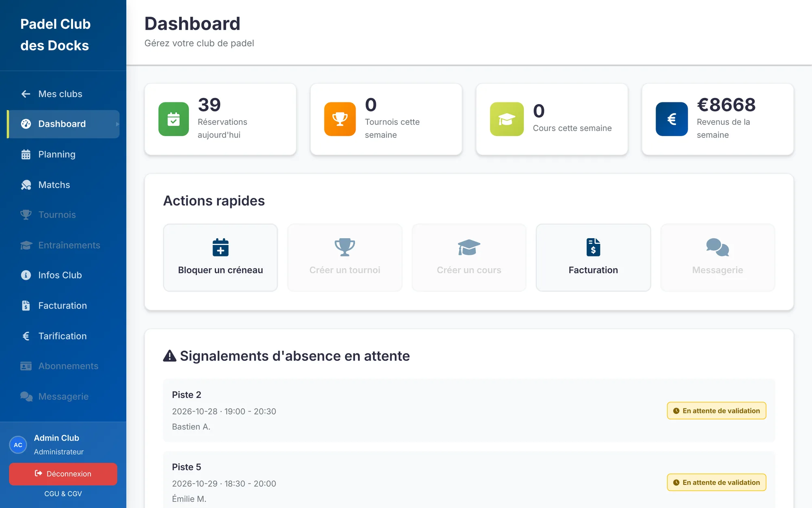Open the Matchs section
Image resolution: width=812 pixels, height=508 pixels.
(63, 185)
